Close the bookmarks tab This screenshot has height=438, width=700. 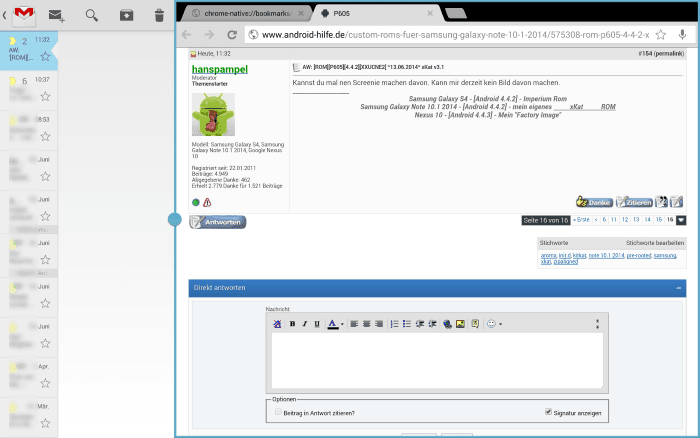[x=301, y=13]
